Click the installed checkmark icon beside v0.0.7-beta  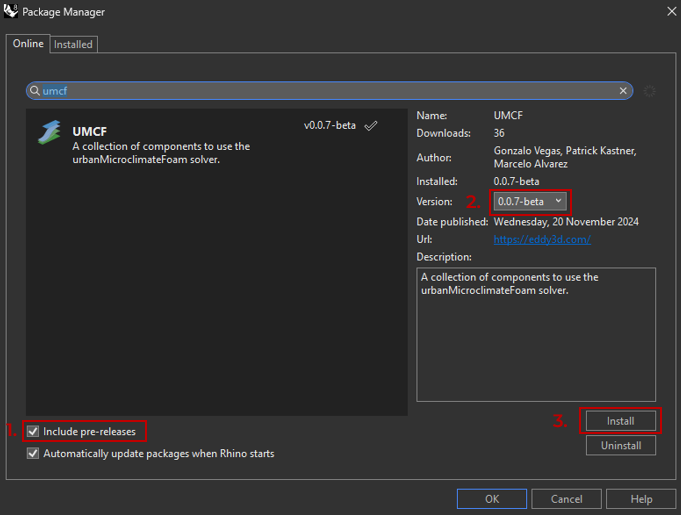tap(370, 126)
